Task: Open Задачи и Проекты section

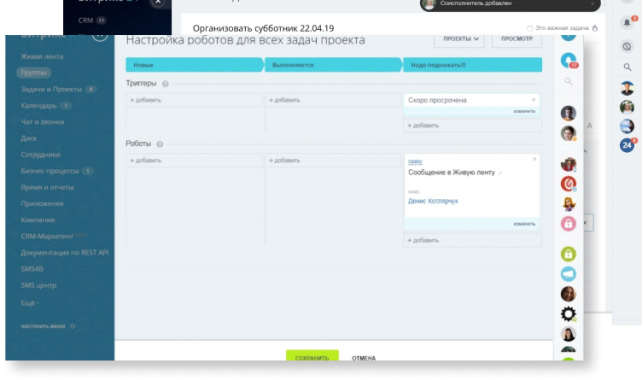Action: (x=51, y=89)
